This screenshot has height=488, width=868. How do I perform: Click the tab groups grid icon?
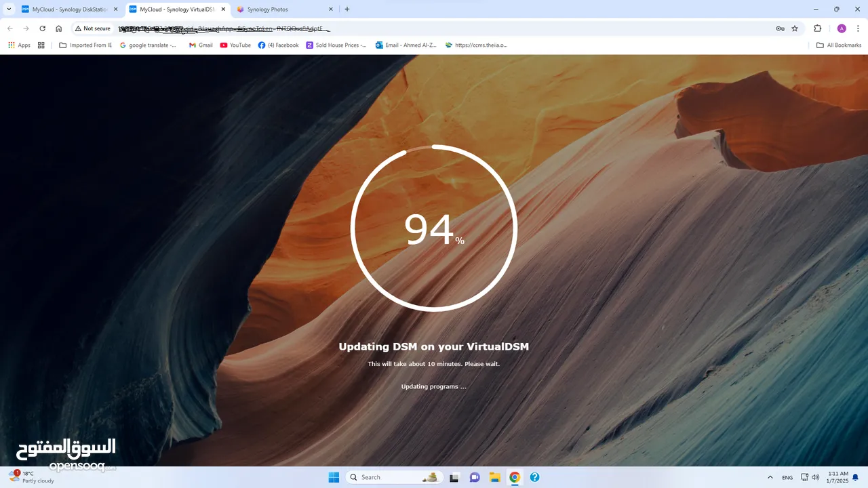41,45
